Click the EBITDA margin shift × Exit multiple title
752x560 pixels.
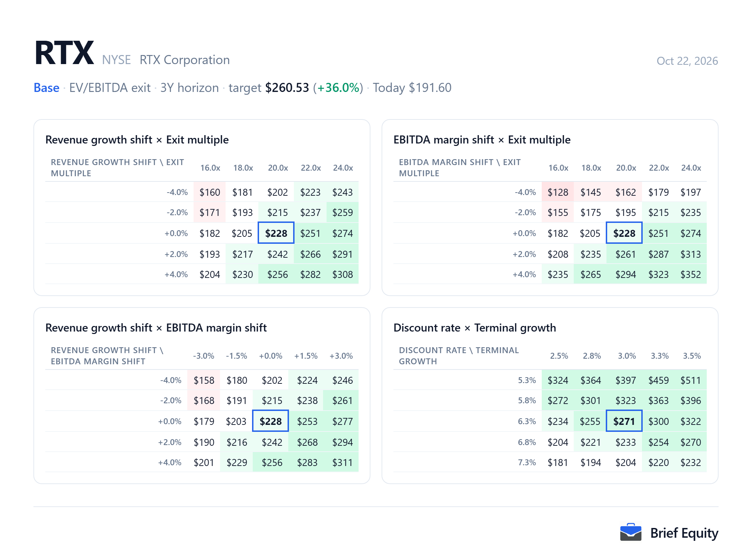click(x=482, y=140)
